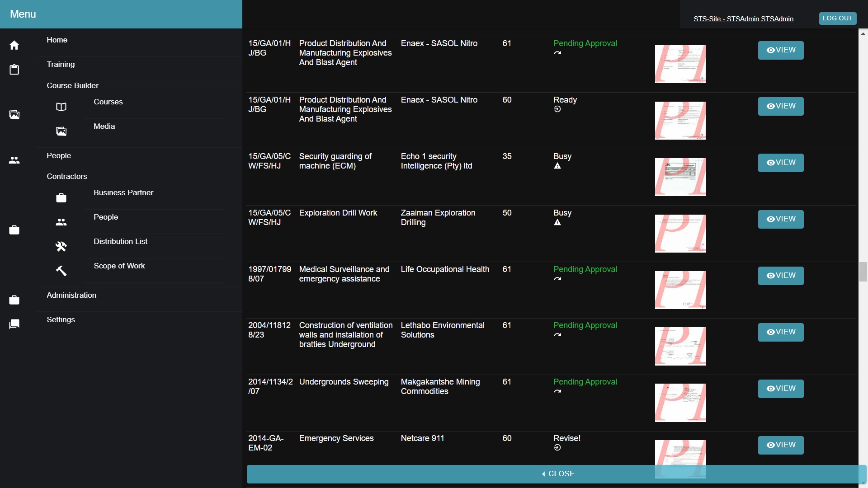Image resolution: width=868 pixels, height=488 pixels.
Task: Open the Administration menu item
Action: [71, 296]
